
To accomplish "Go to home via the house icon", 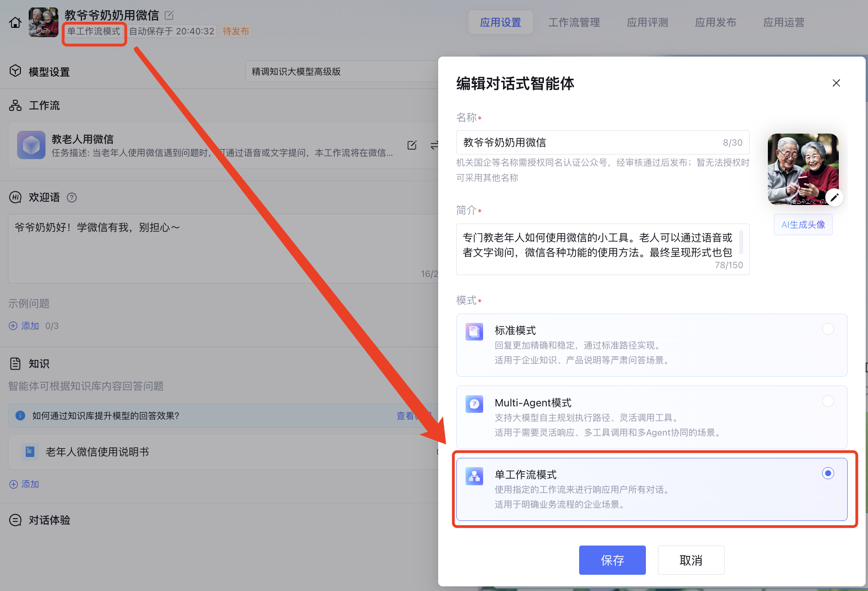I will (15, 22).
